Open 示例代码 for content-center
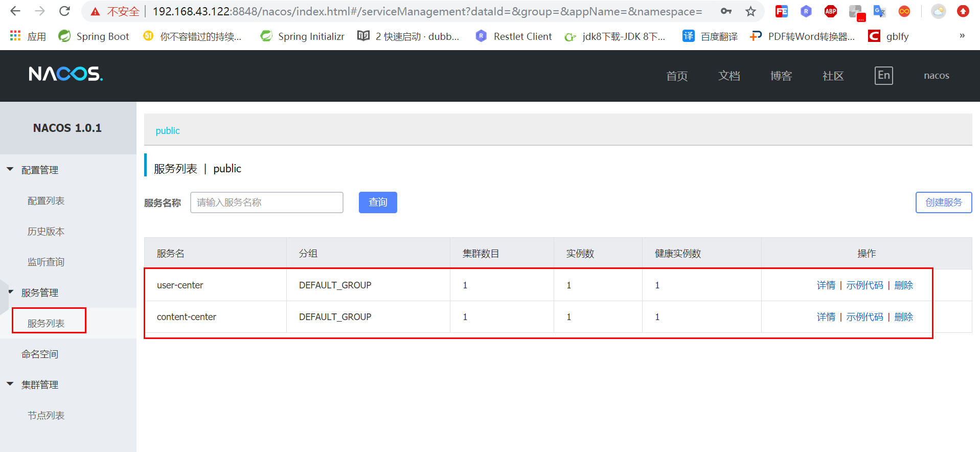 864,317
